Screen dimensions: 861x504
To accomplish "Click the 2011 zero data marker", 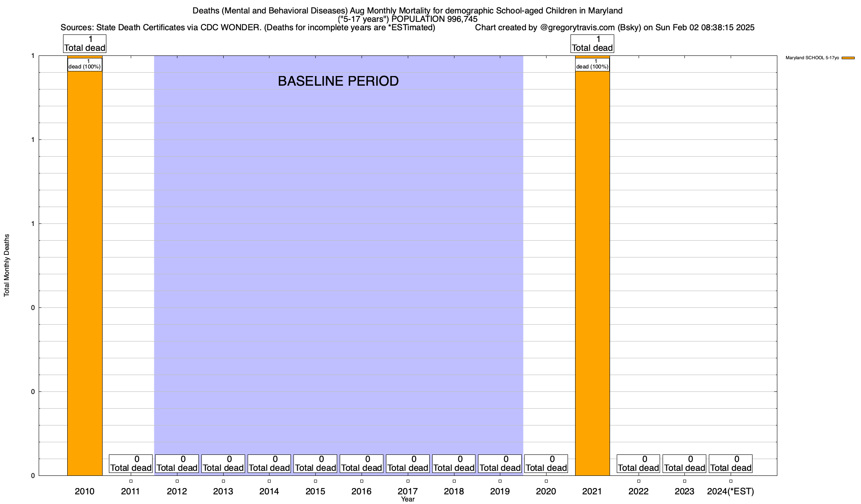I will (131, 481).
